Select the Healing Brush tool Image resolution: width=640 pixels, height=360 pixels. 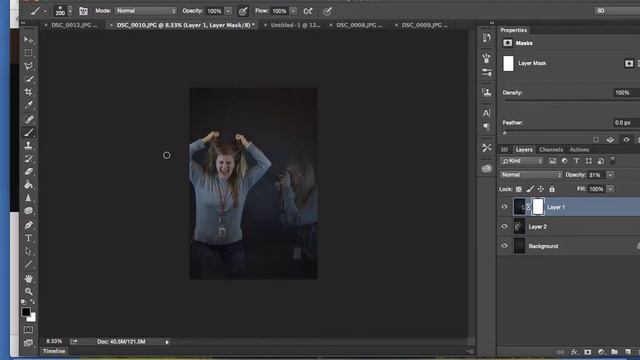pos(28,120)
